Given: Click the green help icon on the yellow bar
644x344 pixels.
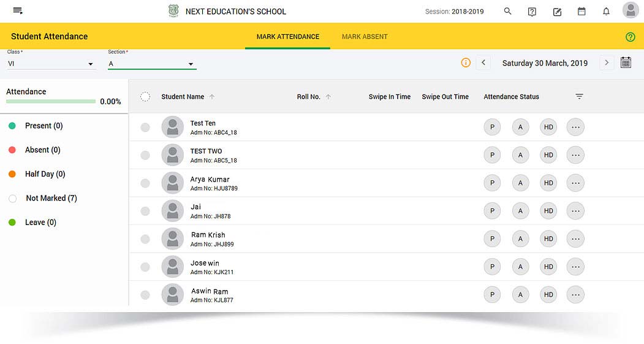Looking at the screenshot, I should [631, 37].
